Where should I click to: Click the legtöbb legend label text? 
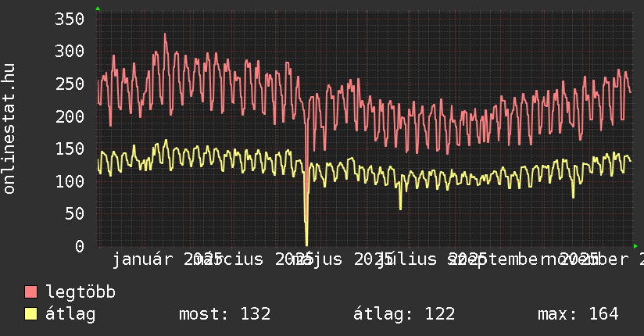80,293
